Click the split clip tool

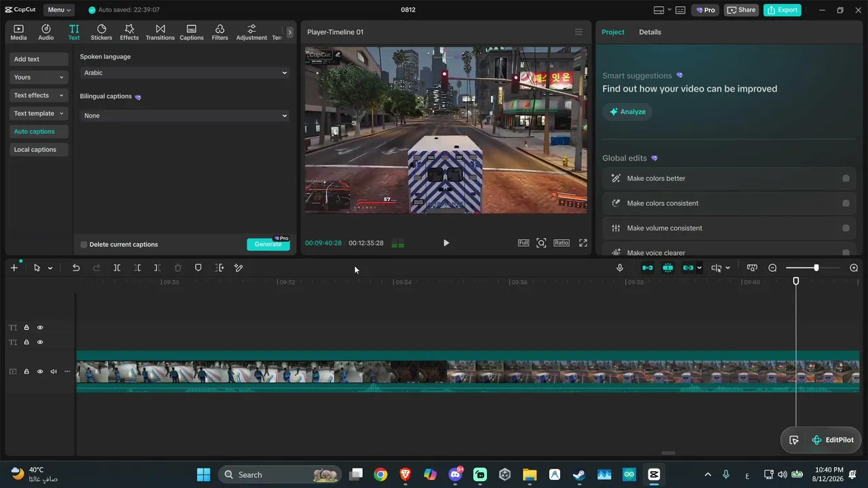[117, 268]
